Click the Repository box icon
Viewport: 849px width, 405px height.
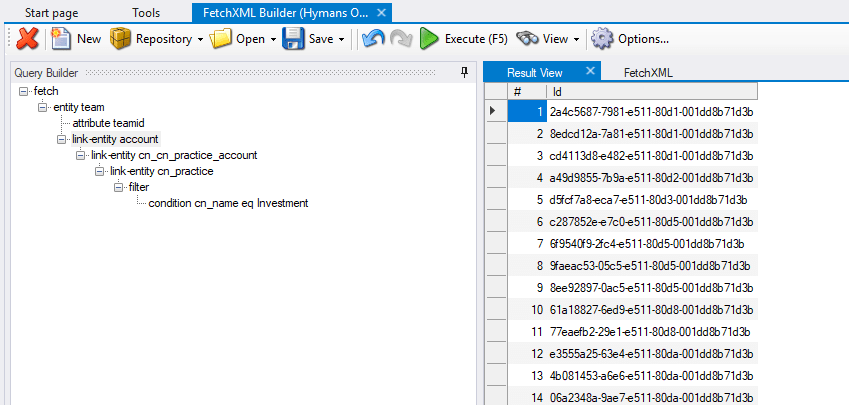click(121, 39)
